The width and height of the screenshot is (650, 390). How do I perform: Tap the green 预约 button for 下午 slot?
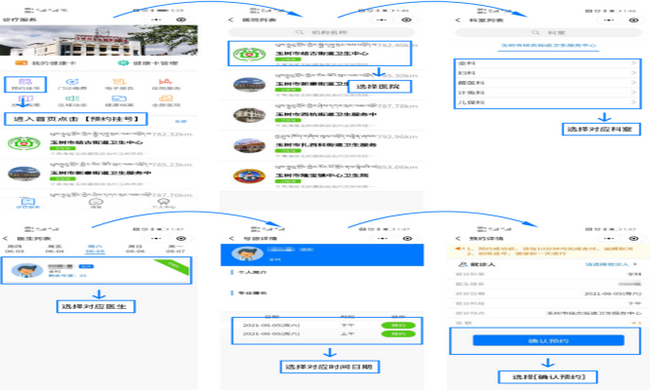398,325
